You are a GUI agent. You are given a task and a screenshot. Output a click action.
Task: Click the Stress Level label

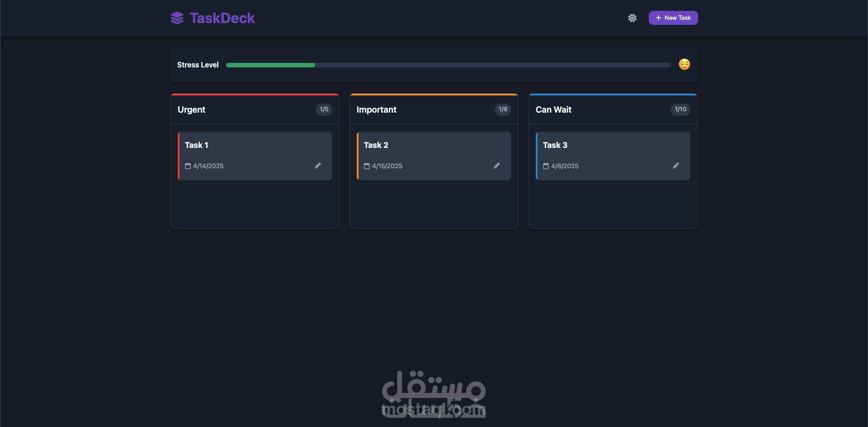point(198,65)
